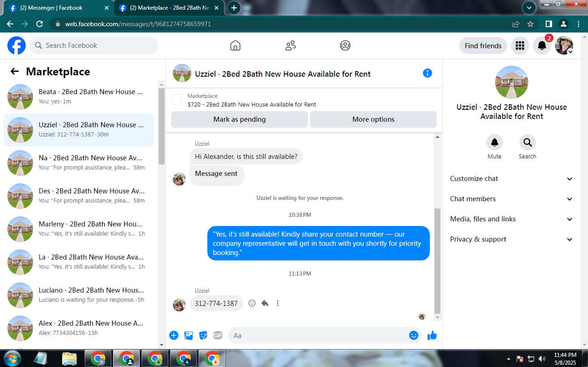Viewport: 588px width, 367px height.
Task: Bookmark this page with the star icon
Action: tap(531, 24)
